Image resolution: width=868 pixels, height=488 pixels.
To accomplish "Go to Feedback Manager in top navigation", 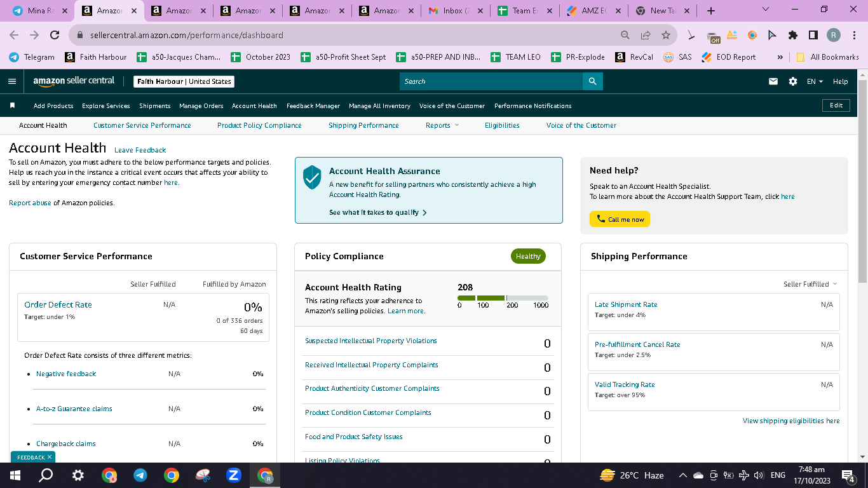I will 313,105.
